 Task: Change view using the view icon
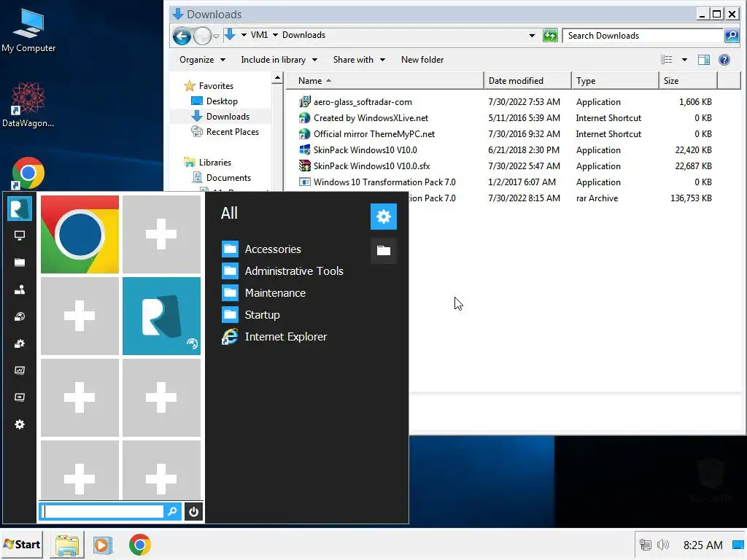click(667, 60)
